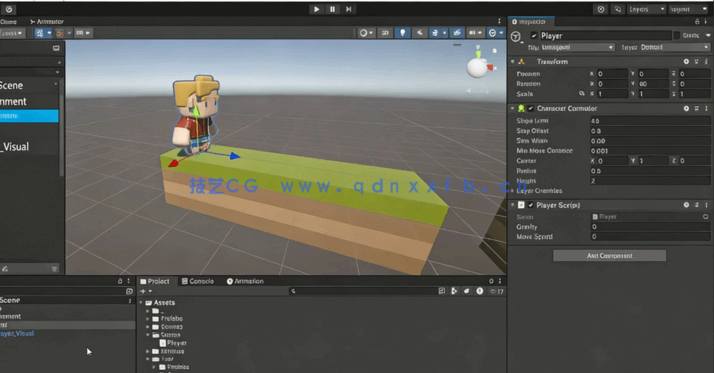
Task: Click the Player name field in Inspector
Action: [605, 36]
